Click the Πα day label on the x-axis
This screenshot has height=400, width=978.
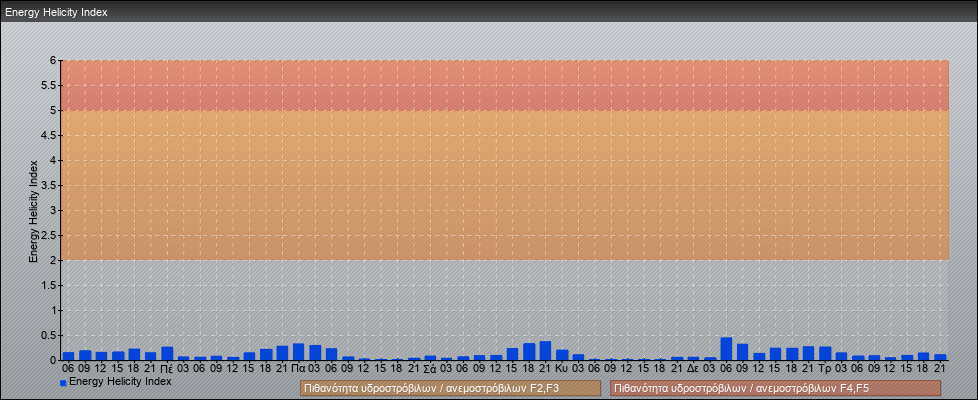(x=299, y=368)
